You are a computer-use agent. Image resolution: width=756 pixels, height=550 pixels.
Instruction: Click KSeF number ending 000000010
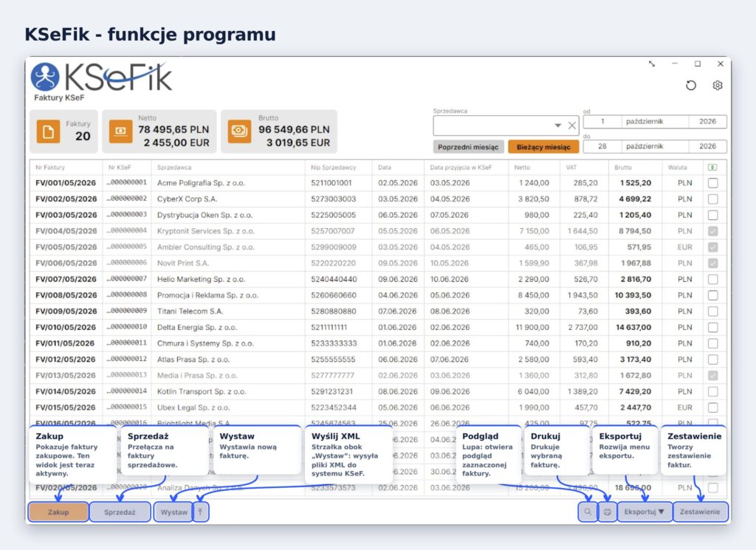point(127,327)
